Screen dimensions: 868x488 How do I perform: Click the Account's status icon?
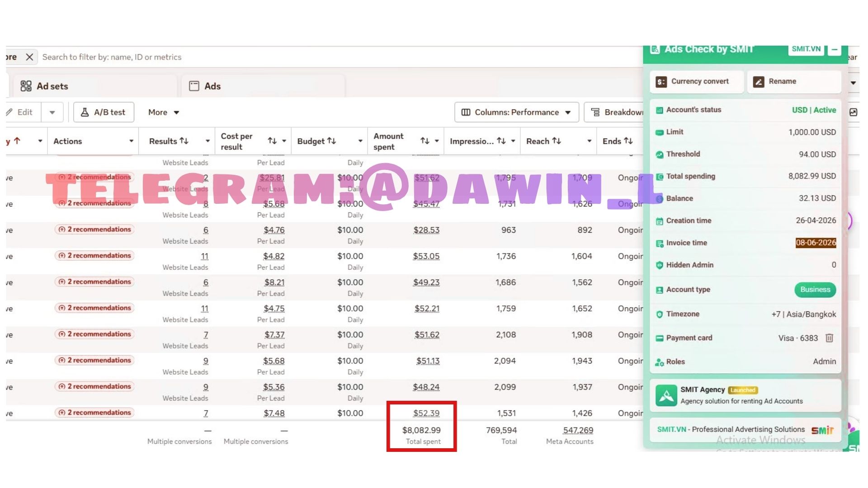(x=660, y=110)
